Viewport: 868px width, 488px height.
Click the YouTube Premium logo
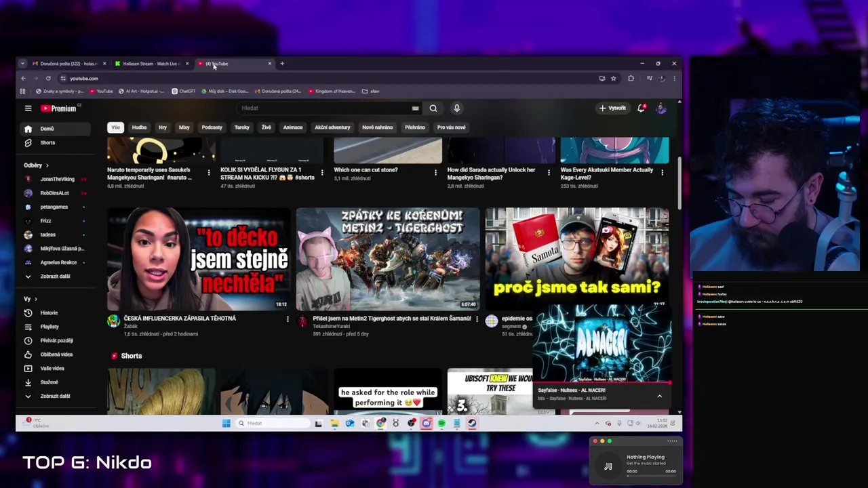[60, 108]
